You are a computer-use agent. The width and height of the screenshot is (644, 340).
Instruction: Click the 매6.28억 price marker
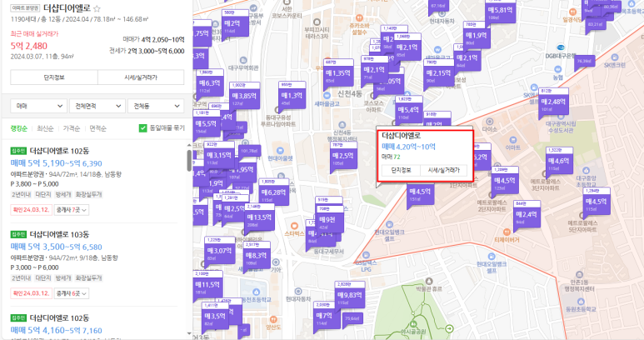click(273, 192)
